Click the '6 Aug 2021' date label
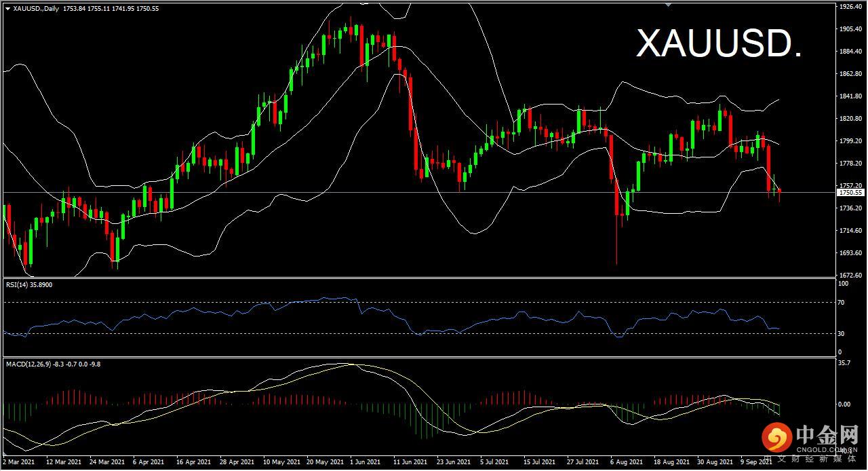The width and height of the screenshot is (868, 471). (x=627, y=462)
